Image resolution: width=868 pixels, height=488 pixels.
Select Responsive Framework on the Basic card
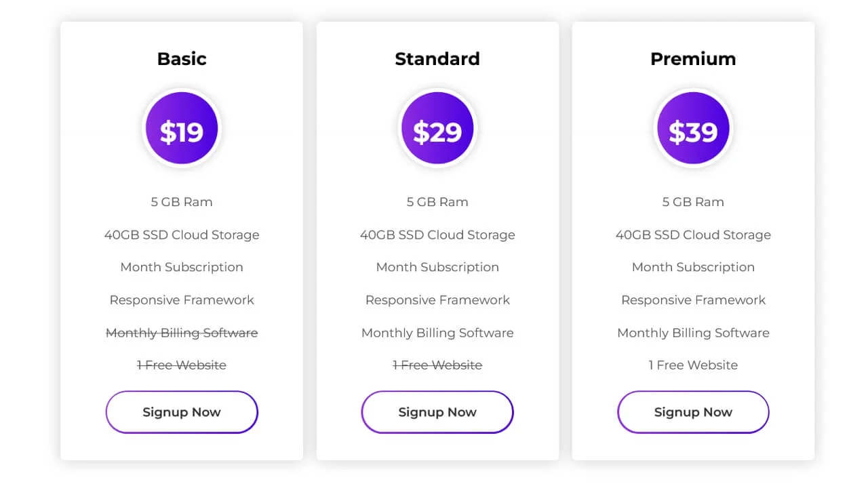click(x=181, y=300)
